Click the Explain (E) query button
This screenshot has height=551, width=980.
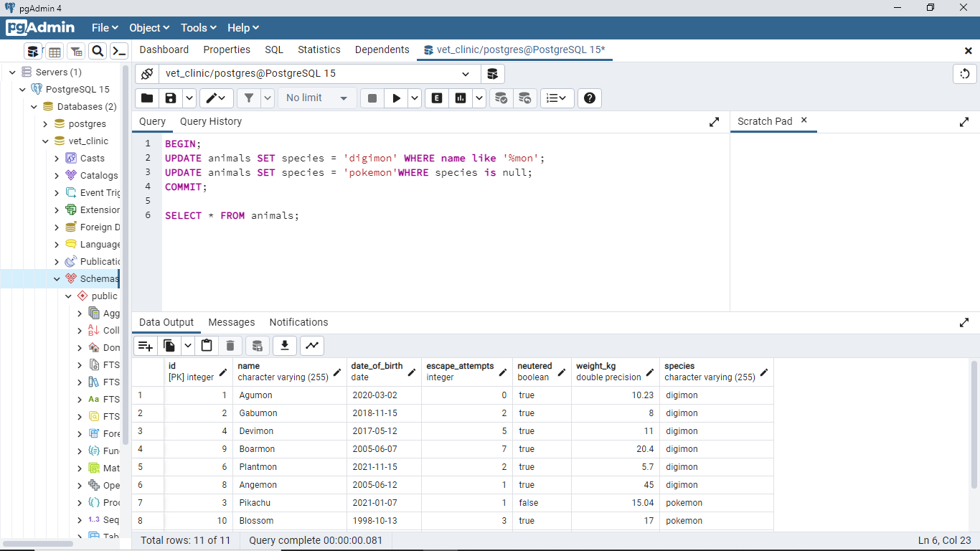(x=436, y=98)
